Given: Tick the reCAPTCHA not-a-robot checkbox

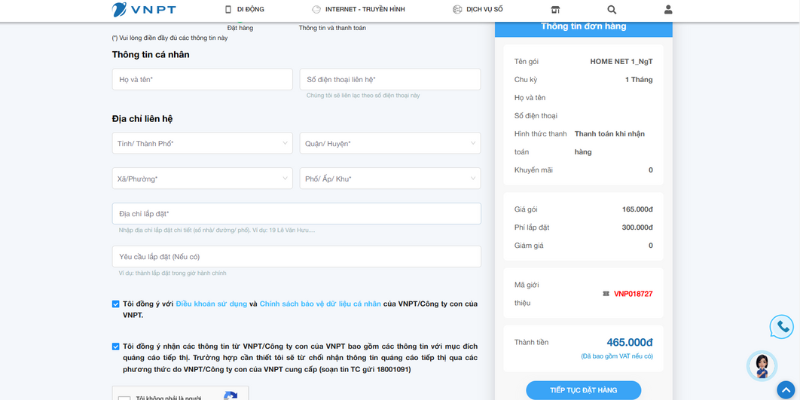Looking at the screenshot, I should (124, 398).
